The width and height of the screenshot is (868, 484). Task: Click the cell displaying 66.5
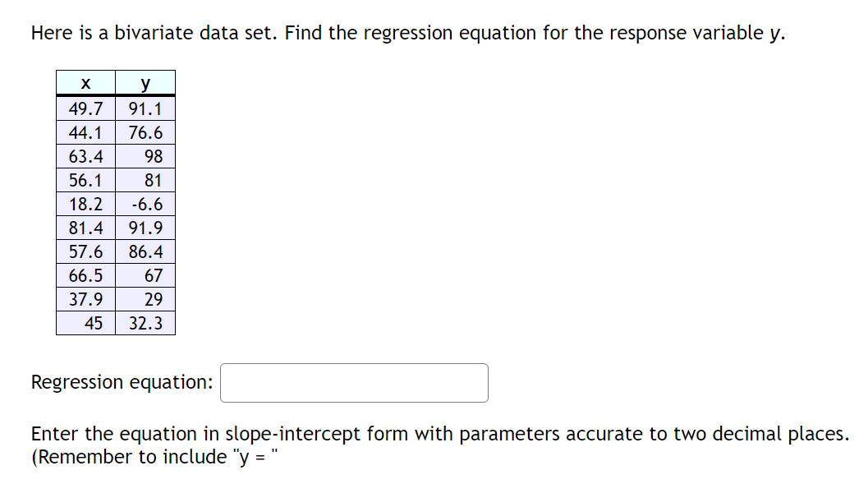[85, 275]
